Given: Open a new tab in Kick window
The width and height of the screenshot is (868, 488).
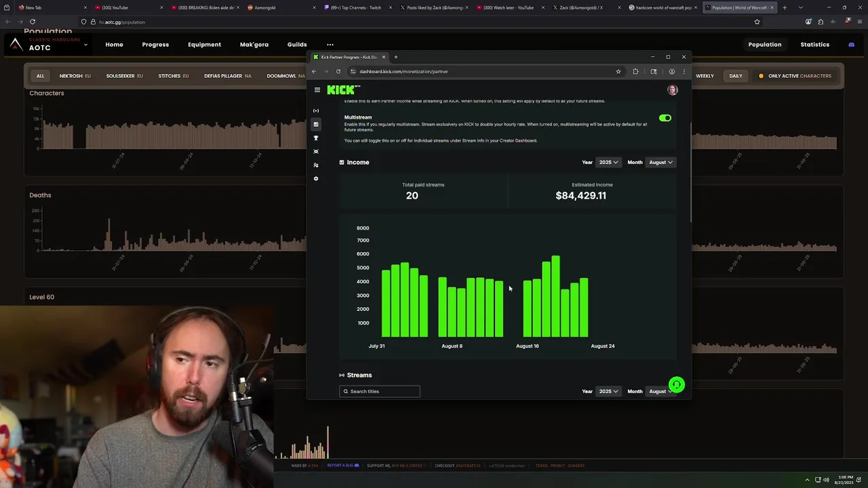Looking at the screenshot, I should (x=396, y=57).
